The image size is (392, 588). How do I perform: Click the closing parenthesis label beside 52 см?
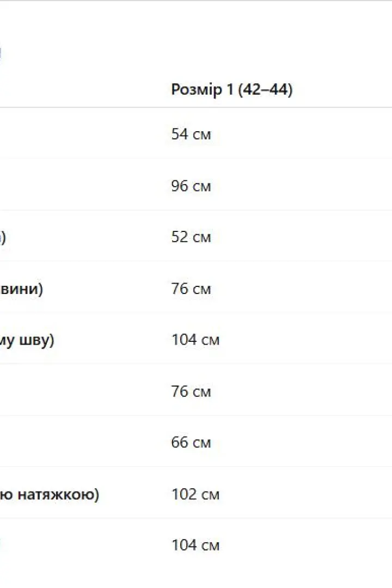pos(3,237)
